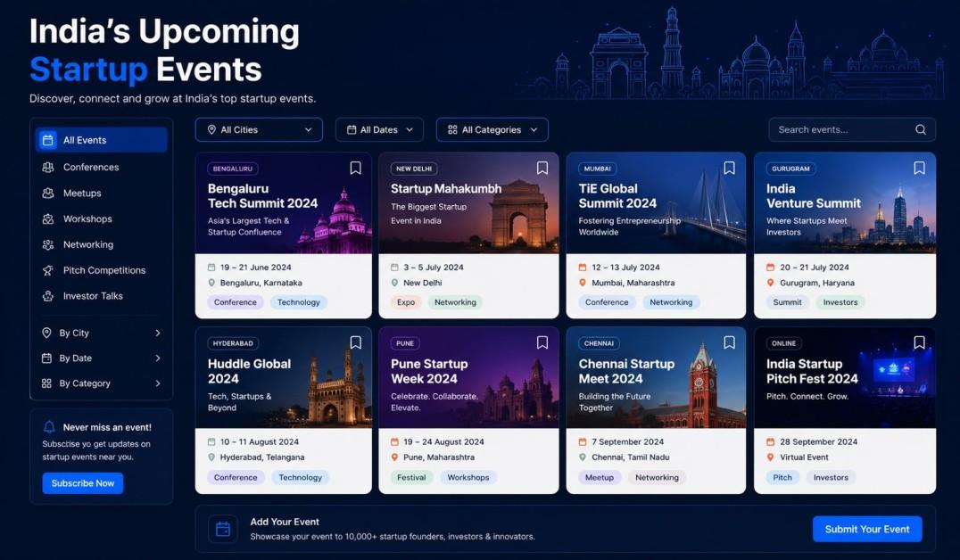Click Technology tag on Huddle Global card
The width and height of the screenshot is (960, 560).
tap(300, 477)
